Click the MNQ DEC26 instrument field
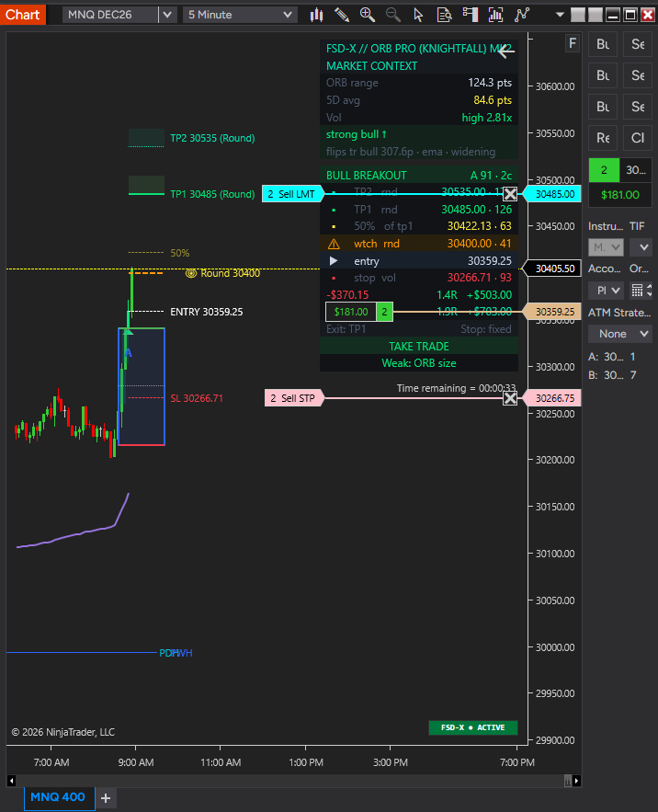Screen dimensions: 658x812 tap(109, 15)
